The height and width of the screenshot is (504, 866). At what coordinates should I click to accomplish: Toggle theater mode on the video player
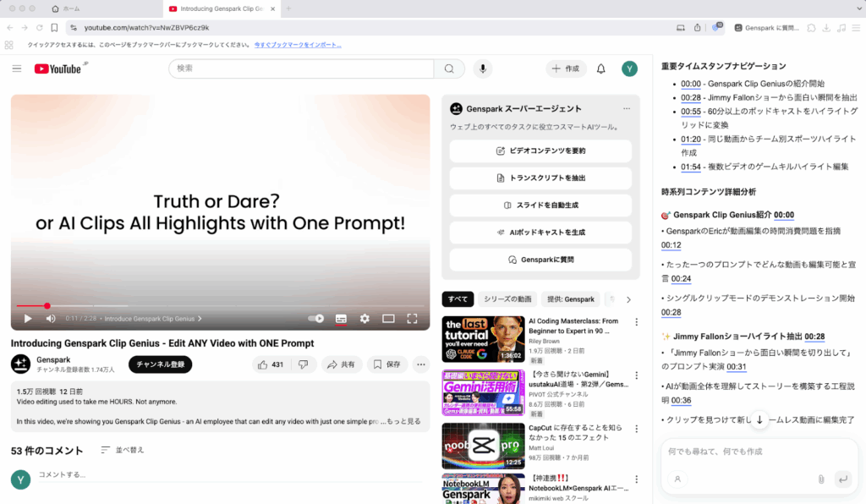388,319
